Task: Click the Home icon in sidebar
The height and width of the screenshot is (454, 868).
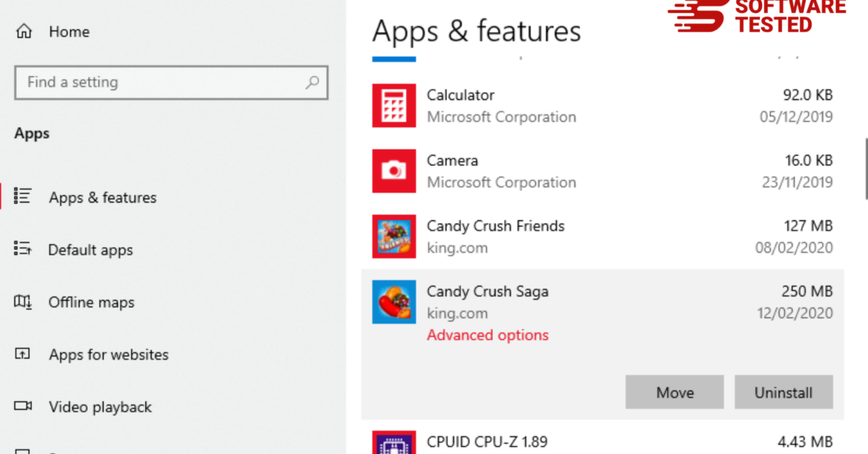Action: point(24,32)
